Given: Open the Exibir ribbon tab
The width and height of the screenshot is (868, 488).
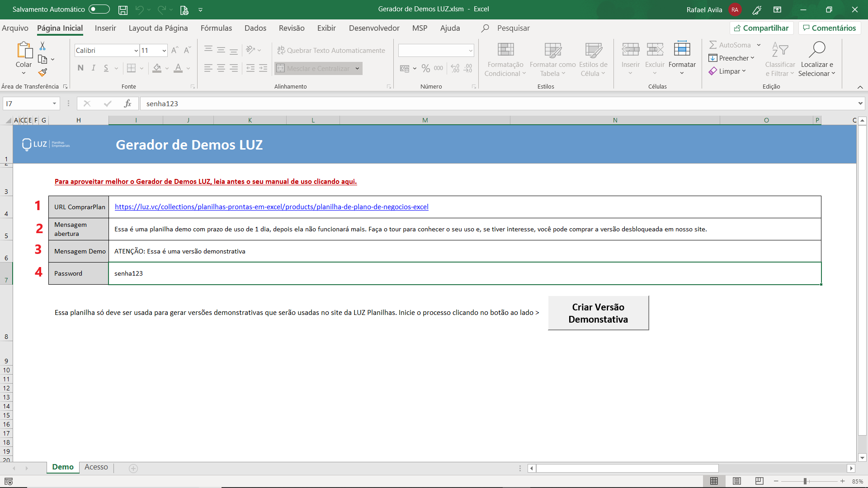Looking at the screenshot, I should [326, 28].
